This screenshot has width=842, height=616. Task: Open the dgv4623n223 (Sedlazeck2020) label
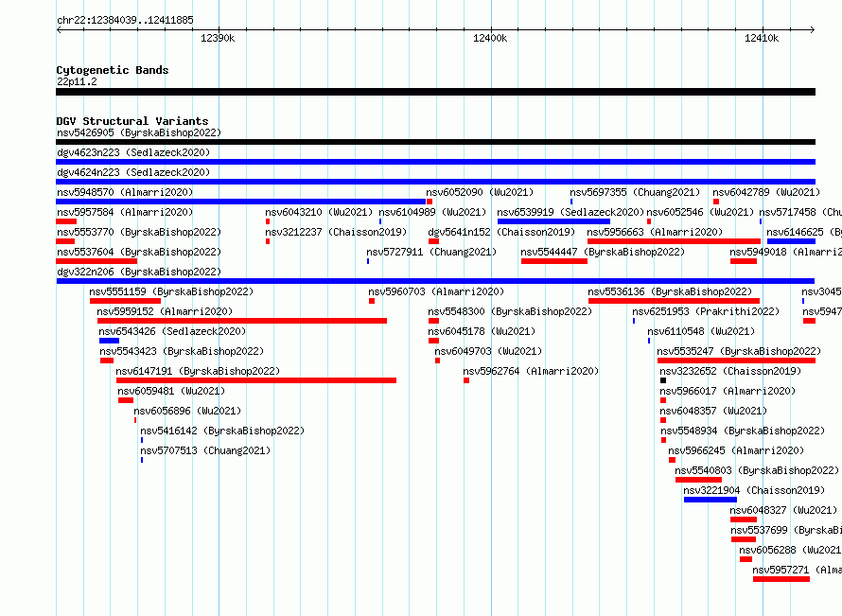coord(133,152)
